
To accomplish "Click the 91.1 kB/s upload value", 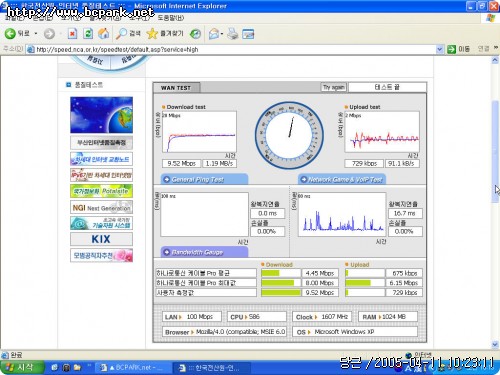I will pos(402,163).
